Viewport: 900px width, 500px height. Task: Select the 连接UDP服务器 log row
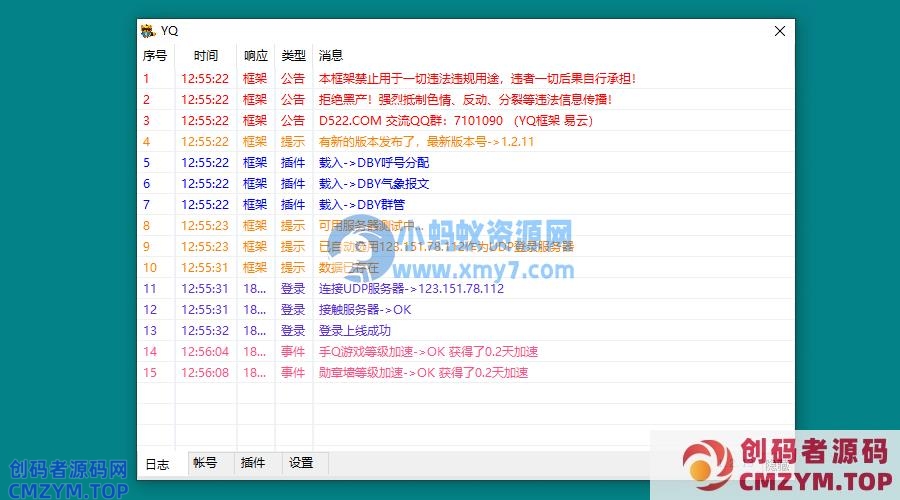[x=411, y=289]
